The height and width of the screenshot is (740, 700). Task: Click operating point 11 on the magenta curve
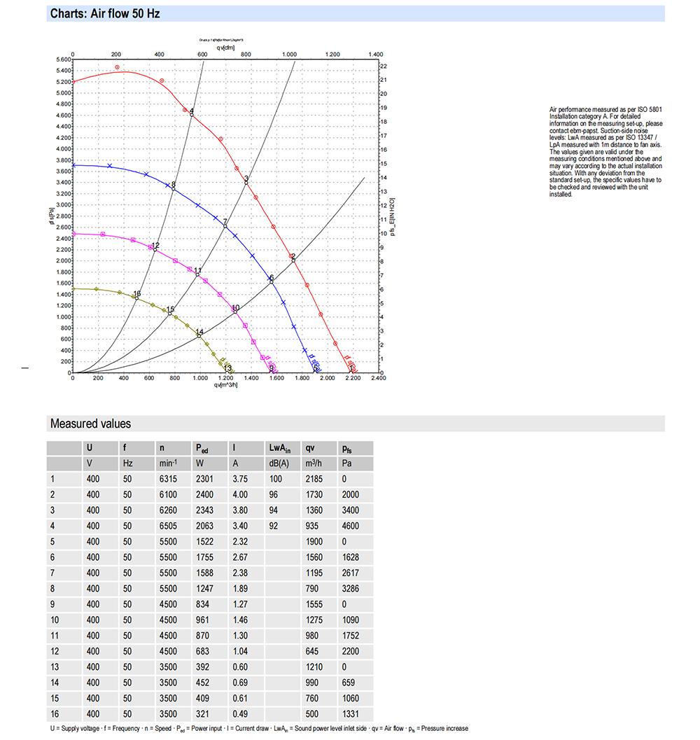tap(197, 274)
